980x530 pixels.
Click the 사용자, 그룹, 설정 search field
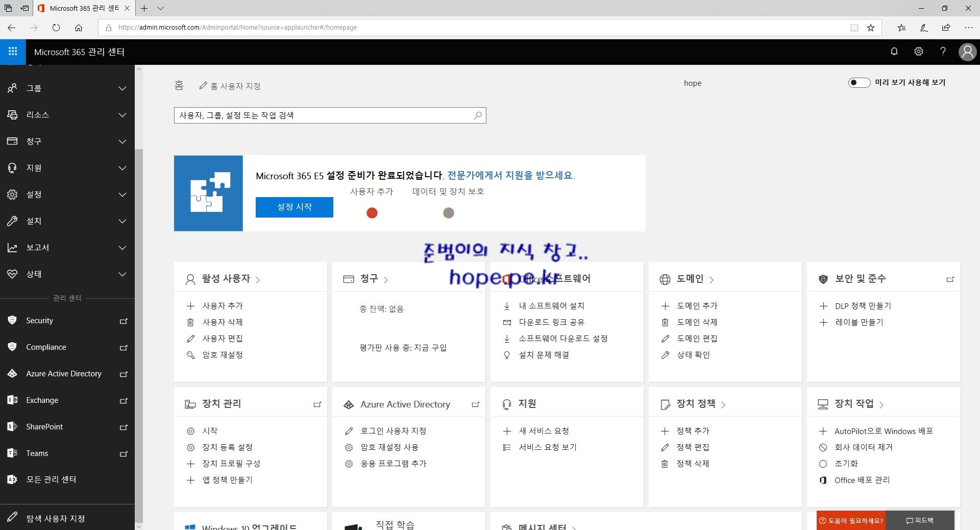(x=330, y=115)
